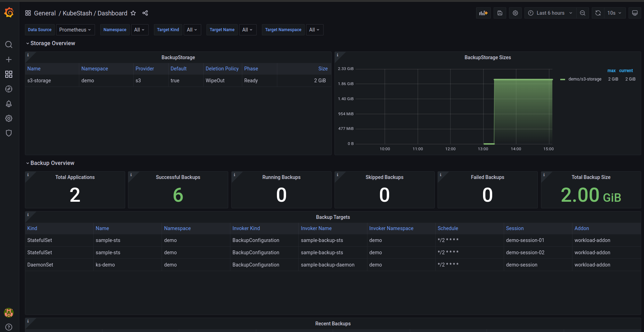Open Alerting using the bell icon
Image resolution: width=644 pixels, height=332 pixels.
click(9, 104)
